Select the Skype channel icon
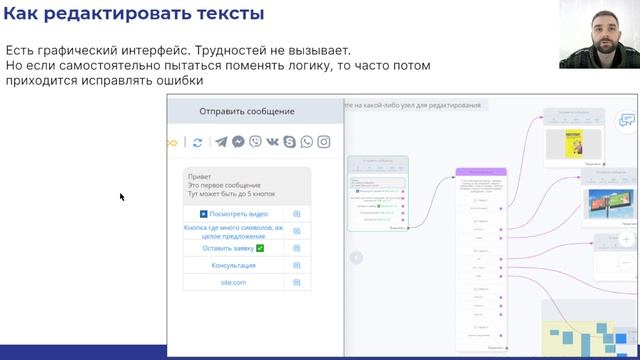This screenshot has height=360, width=640. click(289, 142)
